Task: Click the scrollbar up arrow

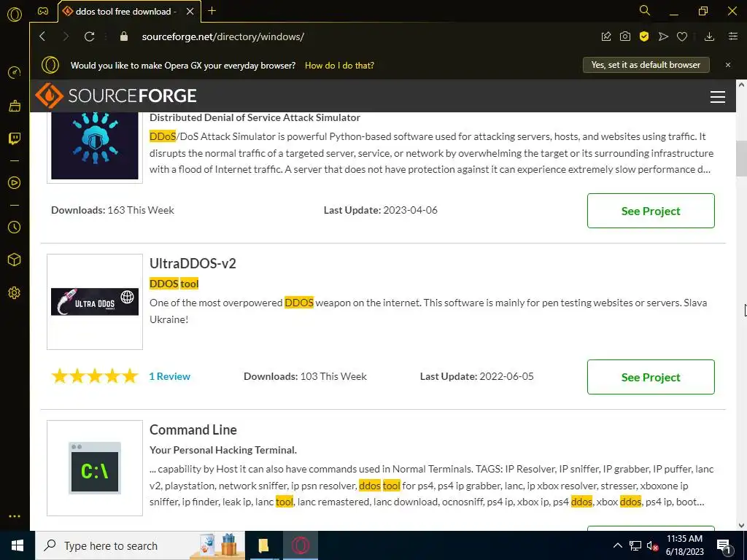Action: point(741,85)
